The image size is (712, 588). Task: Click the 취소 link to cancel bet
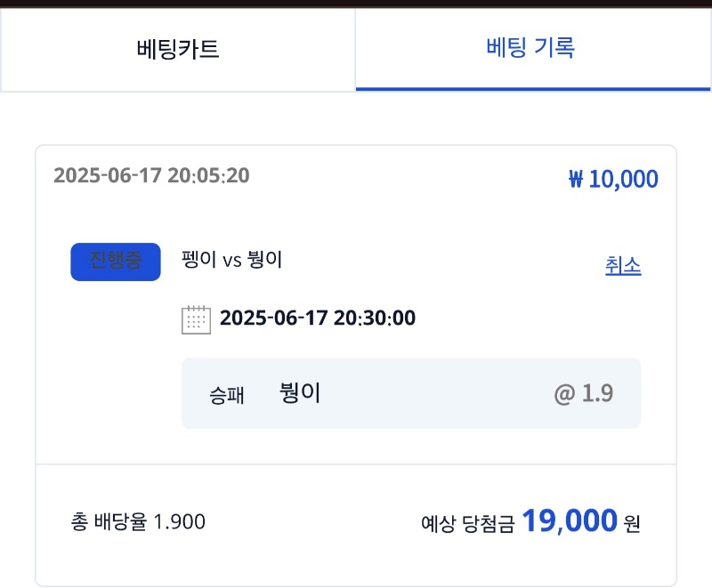click(623, 265)
